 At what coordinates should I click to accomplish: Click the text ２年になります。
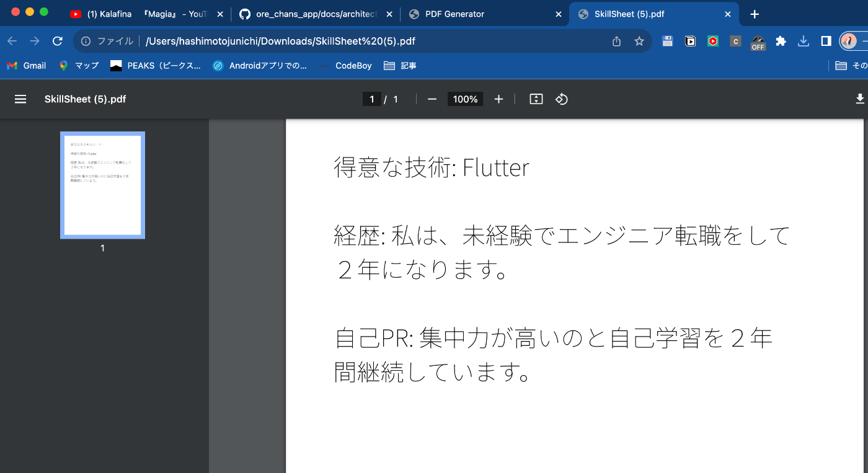pyautogui.click(x=422, y=270)
